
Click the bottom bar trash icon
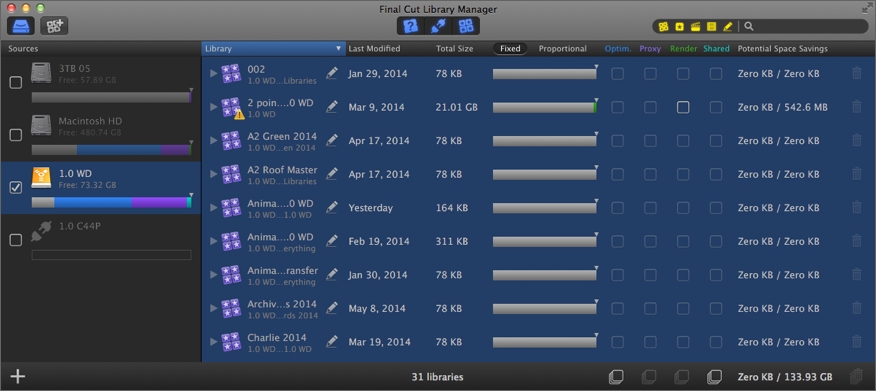click(x=856, y=377)
